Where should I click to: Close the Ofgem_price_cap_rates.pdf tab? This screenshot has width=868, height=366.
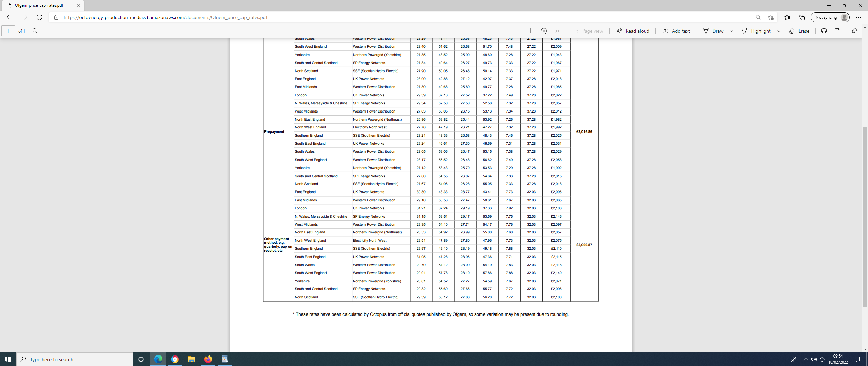78,5
